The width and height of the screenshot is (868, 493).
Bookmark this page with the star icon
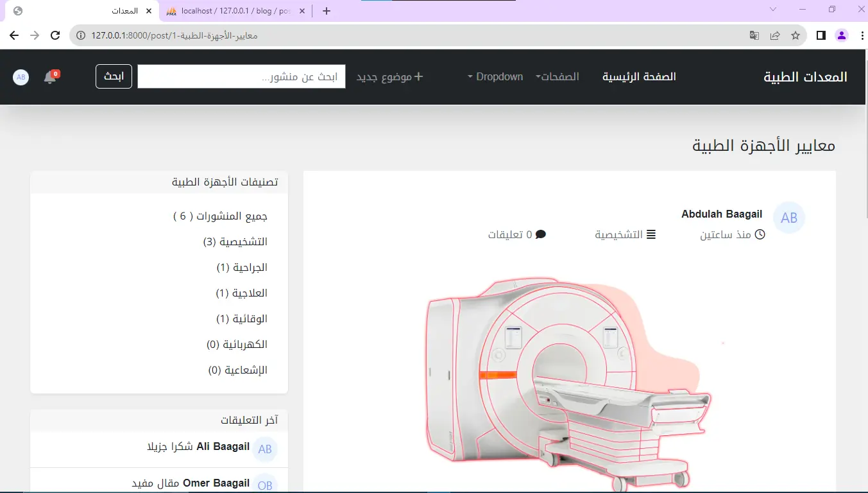point(796,35)
